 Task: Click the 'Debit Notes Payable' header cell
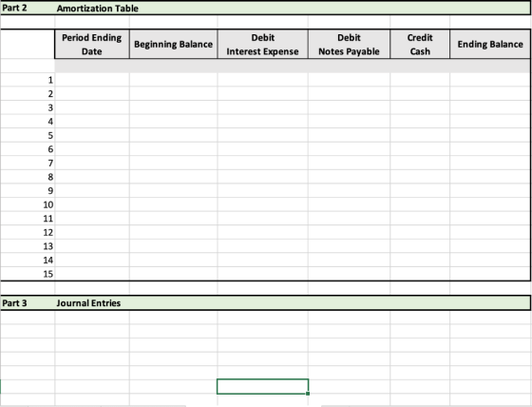coord(349,44)
